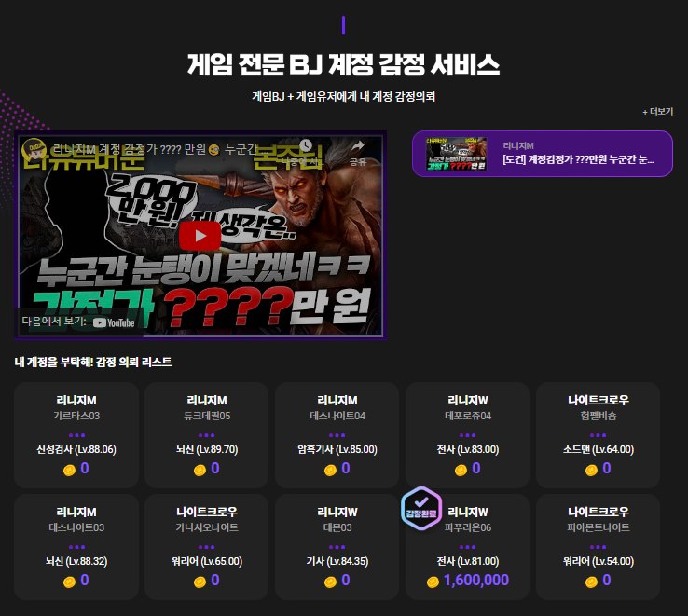Image resolution: width=688 pixels, height=616 pixels.
Task: Click the 기사 (Lv.84.35) text
Action: [x=337, y=561]
